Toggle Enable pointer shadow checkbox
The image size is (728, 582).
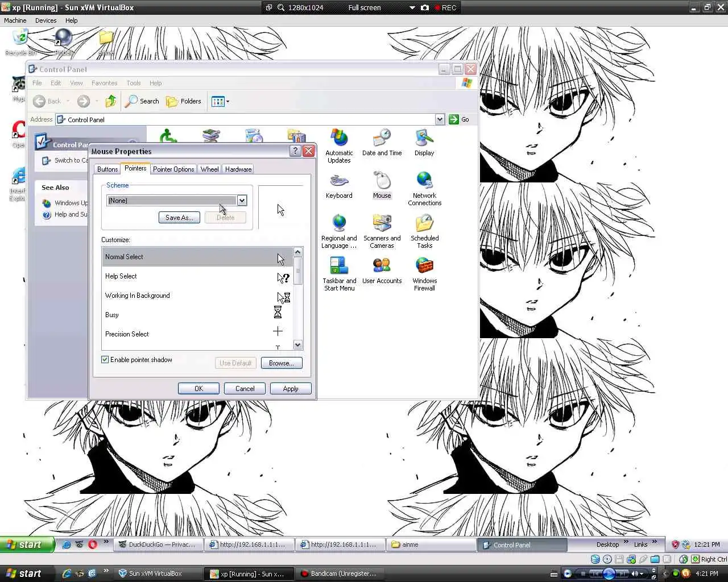[x=105, y=360]
